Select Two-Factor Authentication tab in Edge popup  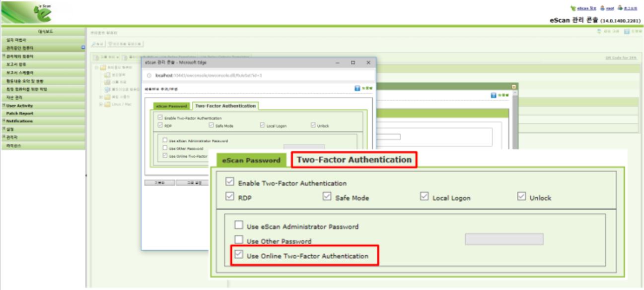click(x=226, y=106)
